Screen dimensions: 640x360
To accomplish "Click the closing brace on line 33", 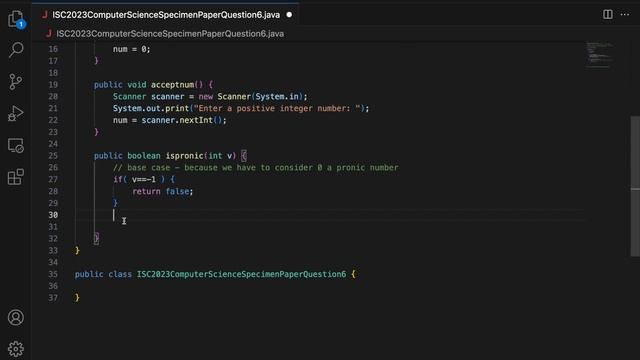I will click(x=77, y=250).
